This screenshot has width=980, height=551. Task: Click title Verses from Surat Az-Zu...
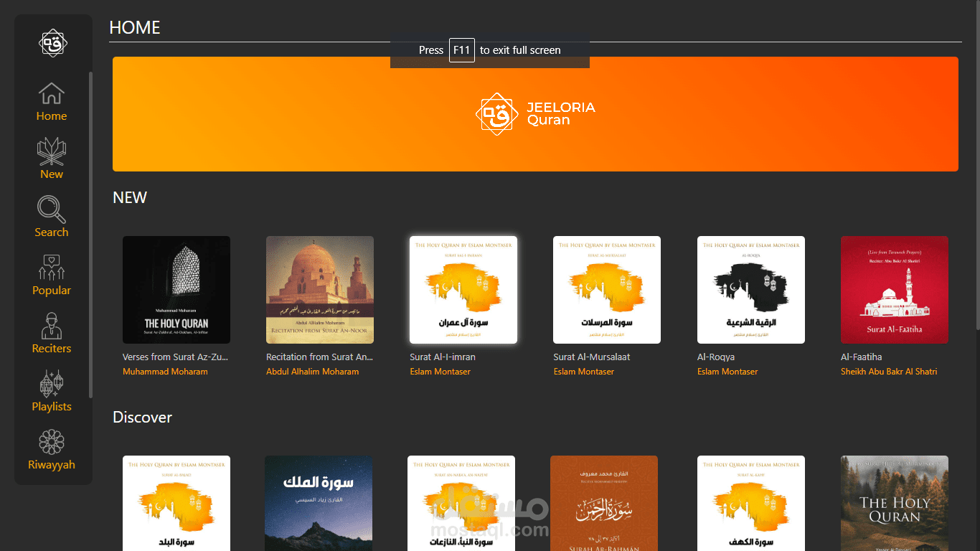(x=176, y=357)
